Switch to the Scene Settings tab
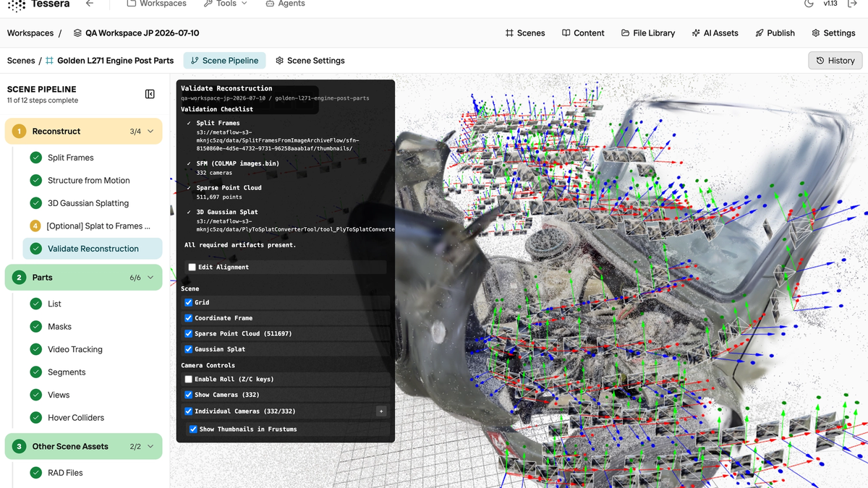The width and height of the screenshot is (868, 488). (x=310, y=61)
